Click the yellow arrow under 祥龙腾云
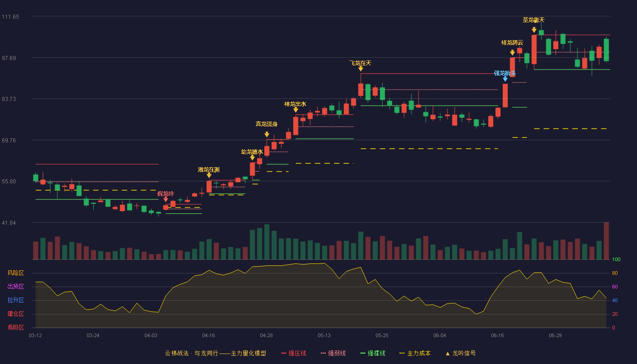This screenshot has height=364, width=637. coord(512,52)
